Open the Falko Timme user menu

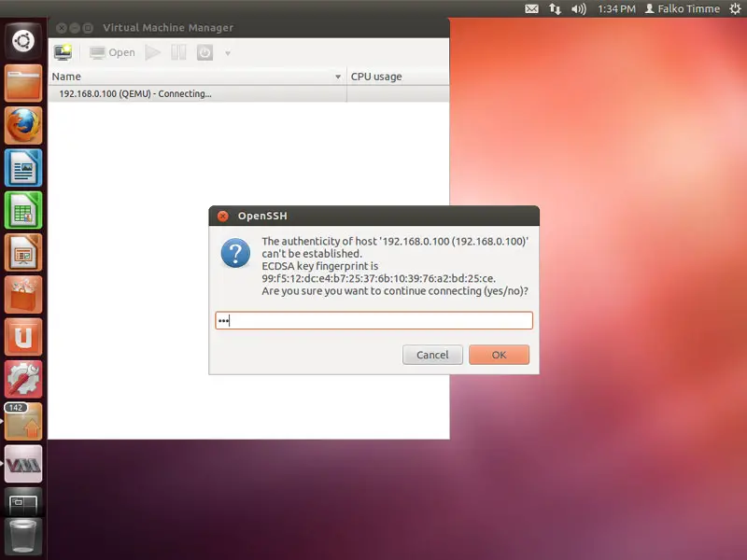683,8
